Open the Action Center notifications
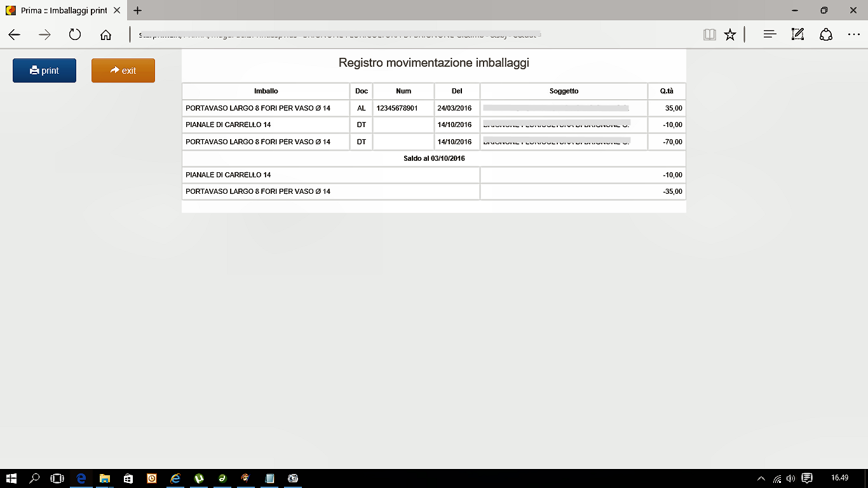This screenshot has width=868, height=488. pos(807,478)
